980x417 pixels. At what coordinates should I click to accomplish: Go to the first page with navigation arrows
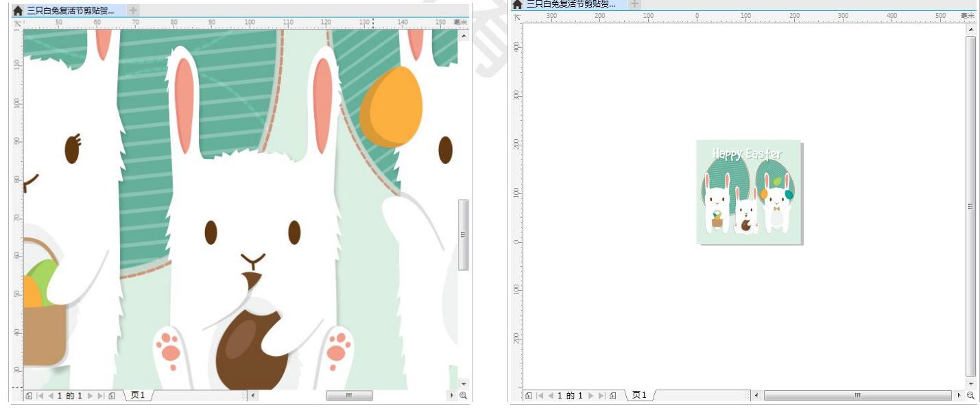click(38, 394)
